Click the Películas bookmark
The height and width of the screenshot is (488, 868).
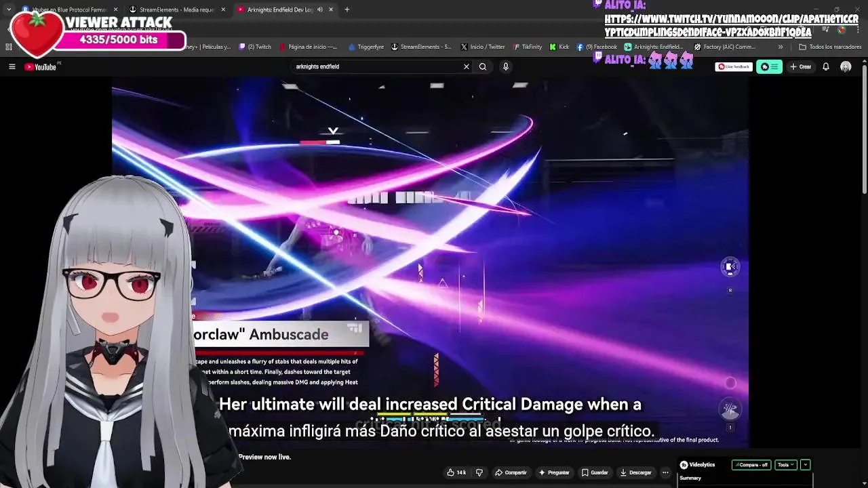click(x=209, y=47)
